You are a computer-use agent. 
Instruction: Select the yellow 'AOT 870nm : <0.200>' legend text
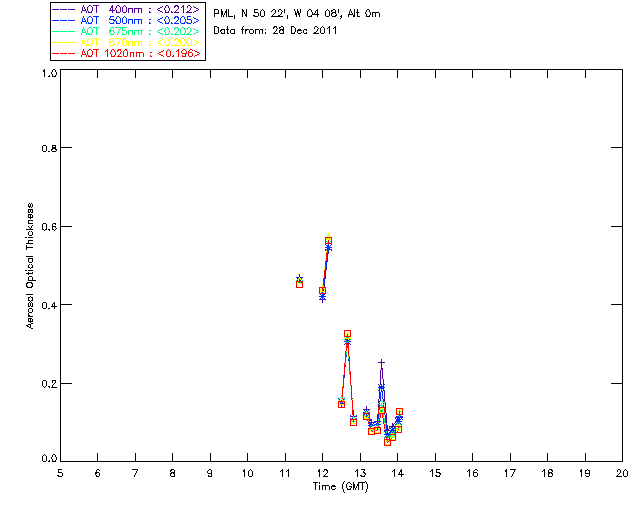click(140, 42)
